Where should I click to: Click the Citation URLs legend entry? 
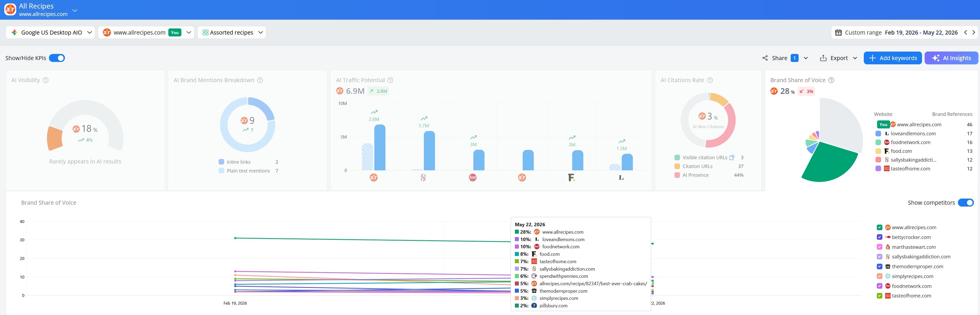tap(697, 166)
